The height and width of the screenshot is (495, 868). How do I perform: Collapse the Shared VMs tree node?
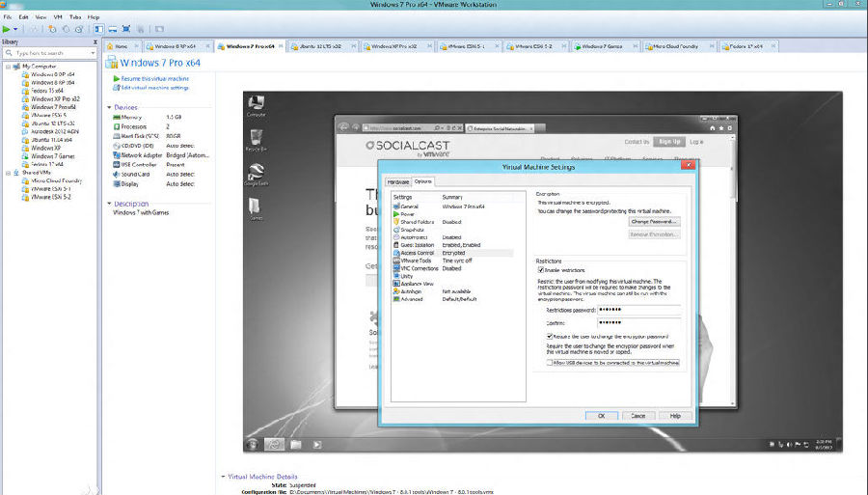pos(8,173)
